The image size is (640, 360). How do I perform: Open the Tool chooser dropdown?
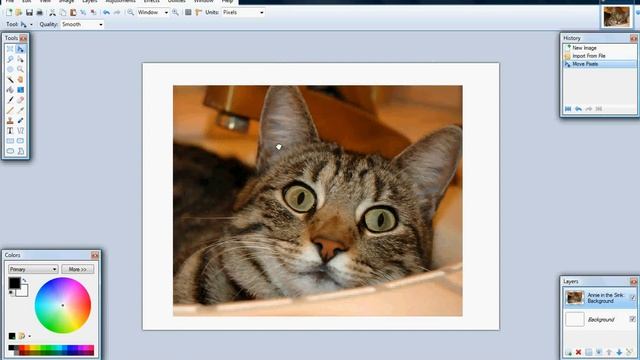[31, 24]
